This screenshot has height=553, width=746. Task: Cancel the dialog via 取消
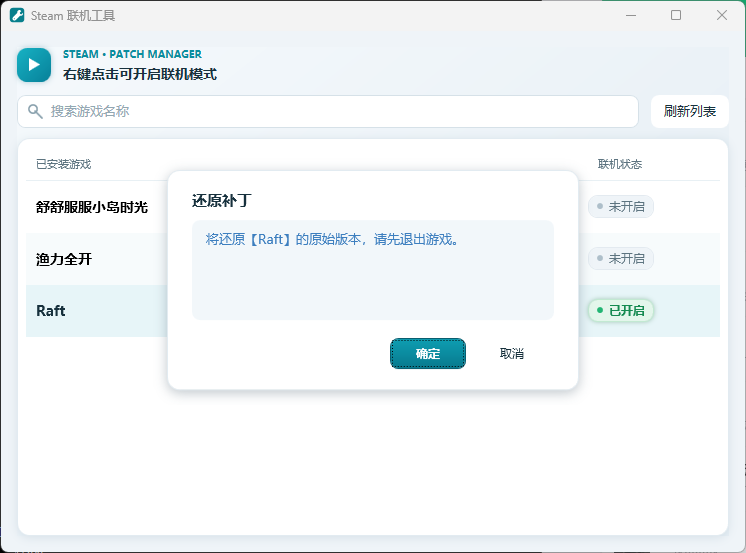511,354
